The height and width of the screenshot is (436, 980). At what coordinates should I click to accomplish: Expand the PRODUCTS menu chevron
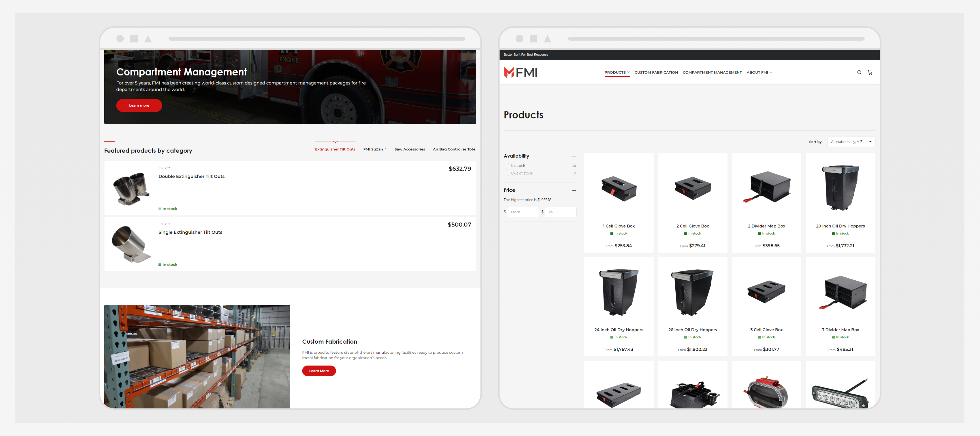(x=628, y=72)
